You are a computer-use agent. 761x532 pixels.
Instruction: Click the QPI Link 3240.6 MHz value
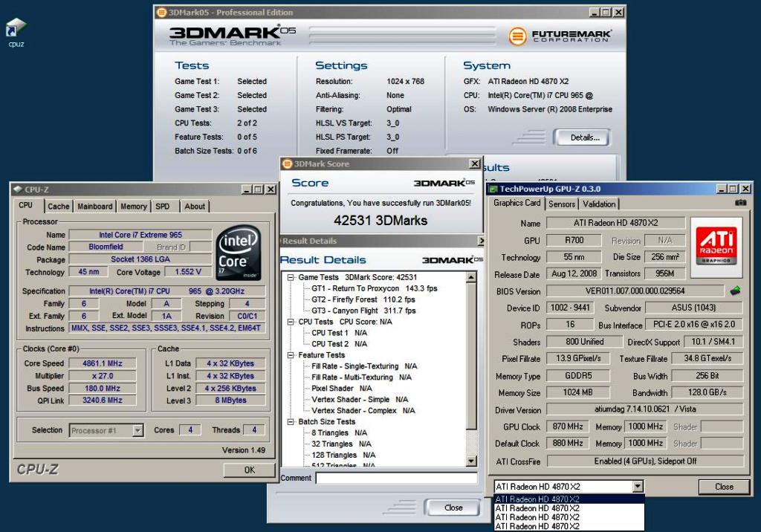click(x=103, y=400)
